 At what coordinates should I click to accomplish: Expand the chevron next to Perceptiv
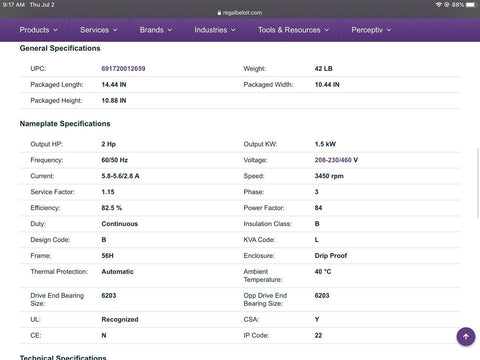point(389,30)
